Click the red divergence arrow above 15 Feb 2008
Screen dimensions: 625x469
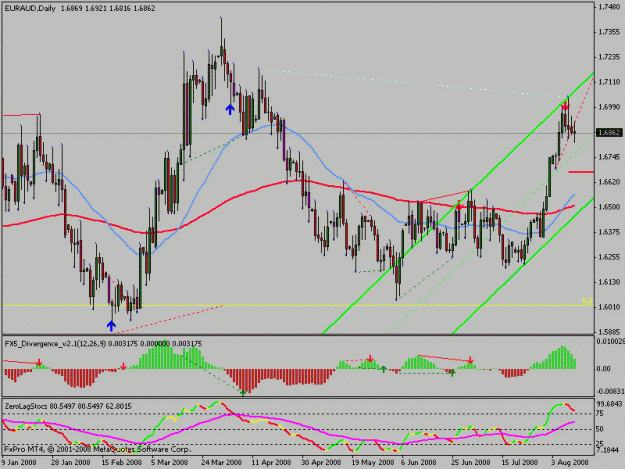pyautogui.click(x=124, y=366)
